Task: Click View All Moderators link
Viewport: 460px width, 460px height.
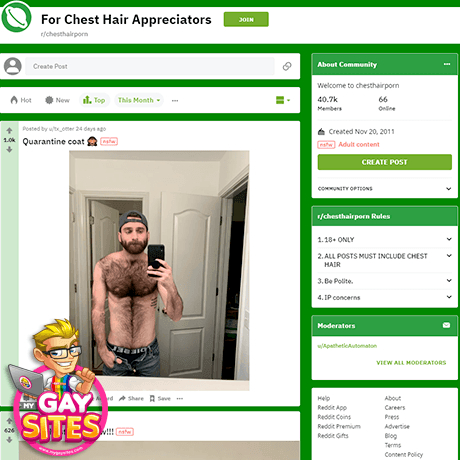Action: click(x=411, y=363)
